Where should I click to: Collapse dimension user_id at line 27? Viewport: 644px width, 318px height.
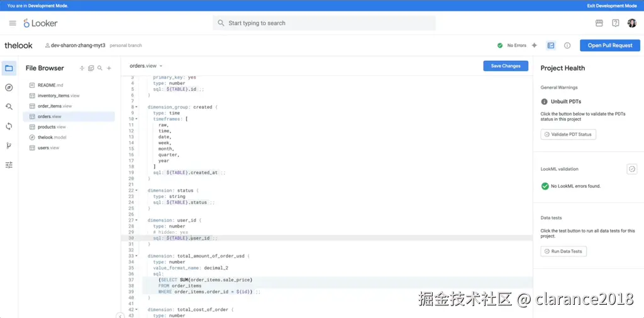point(136,221)
